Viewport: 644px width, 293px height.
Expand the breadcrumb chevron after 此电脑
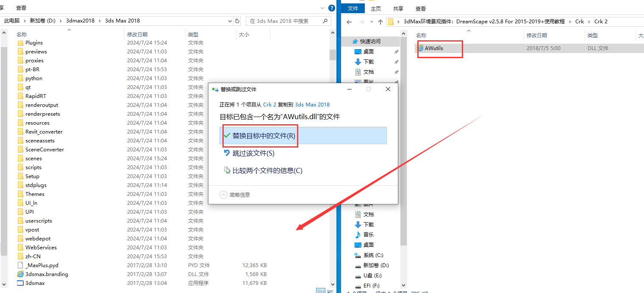25,20
